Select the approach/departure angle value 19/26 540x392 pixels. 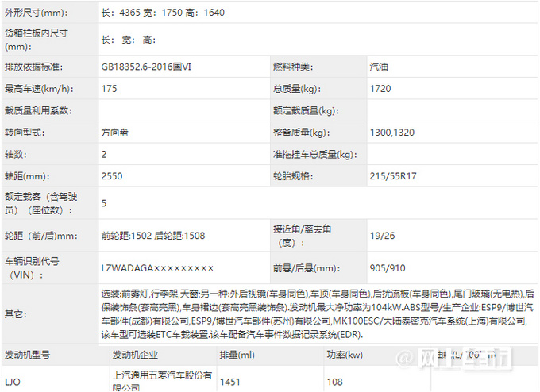pyautogui.click(x=382, y=236)
